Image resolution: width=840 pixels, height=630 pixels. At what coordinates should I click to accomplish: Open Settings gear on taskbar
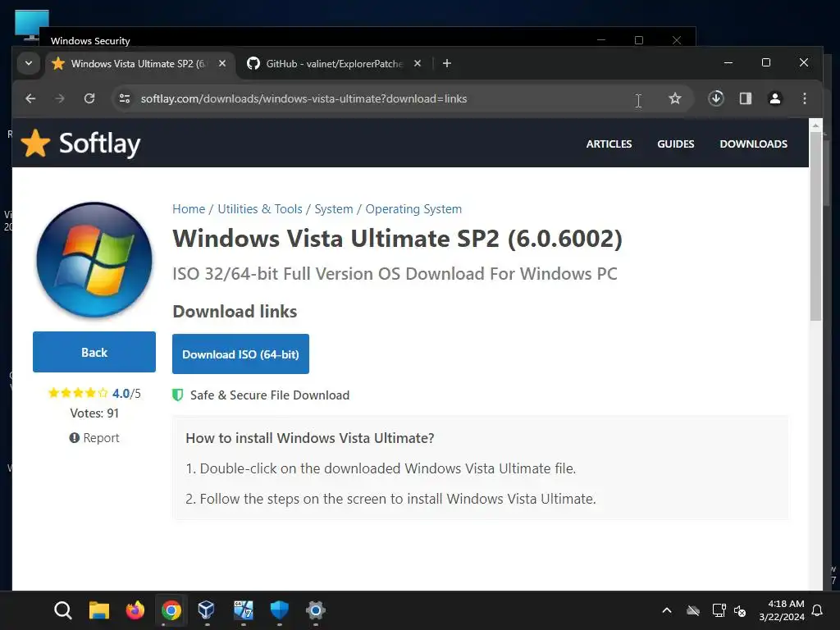tap(316, 610)
